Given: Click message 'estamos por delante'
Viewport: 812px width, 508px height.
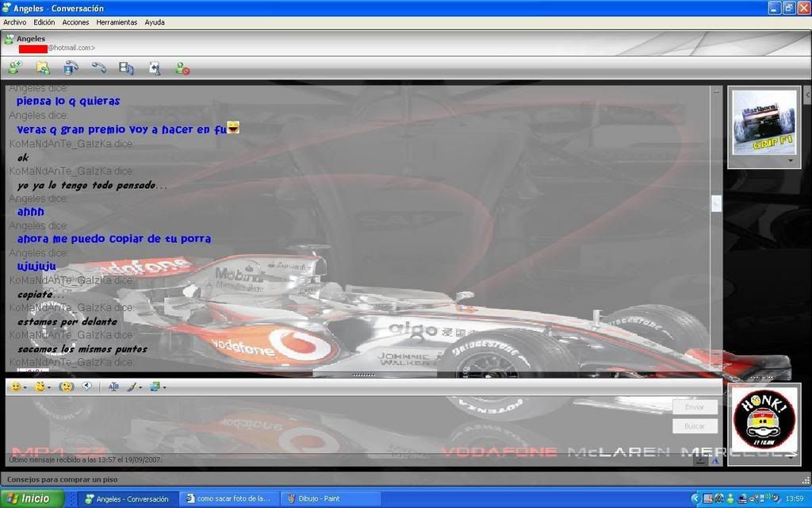Looking at the screenshot, I should click(67, 321).
